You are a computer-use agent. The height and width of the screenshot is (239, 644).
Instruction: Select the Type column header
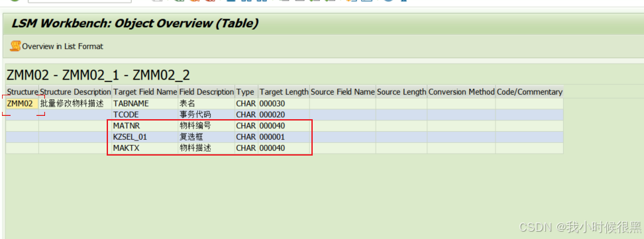[247, 92]
